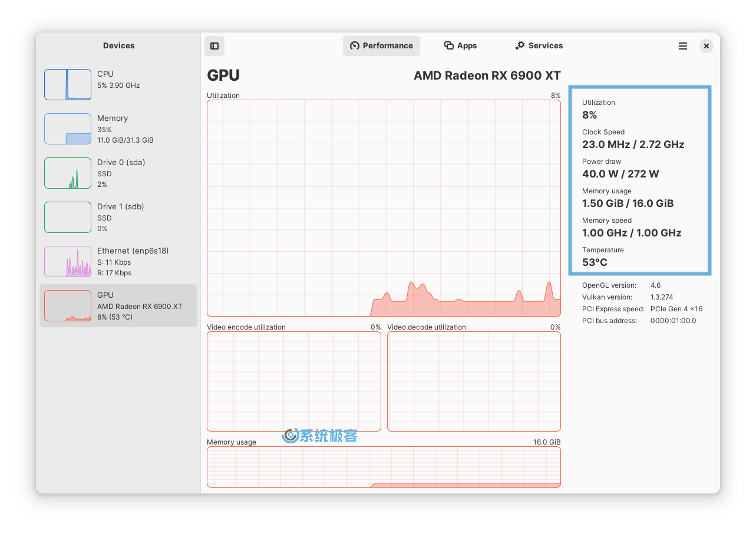The image size is (756, 533).
Task: Select Ethernet (enp6s18) device
Action: (118, 261)
